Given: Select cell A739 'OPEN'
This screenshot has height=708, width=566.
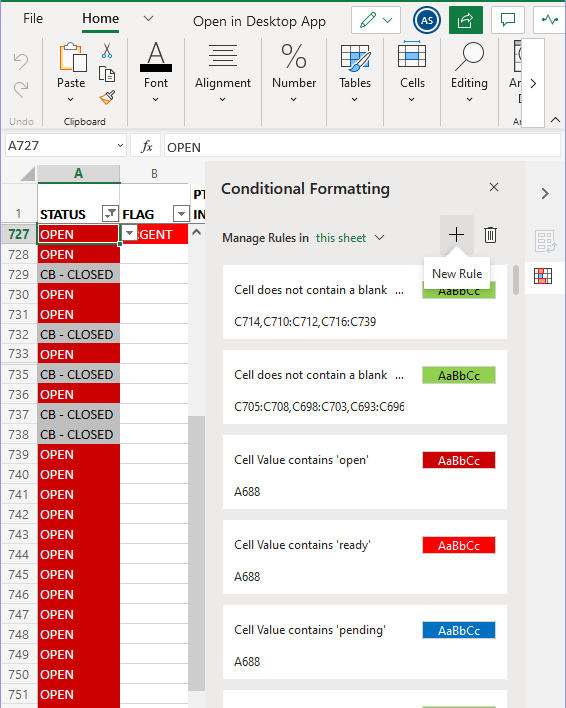Looking at the screenshot, I should pos(79,454).
